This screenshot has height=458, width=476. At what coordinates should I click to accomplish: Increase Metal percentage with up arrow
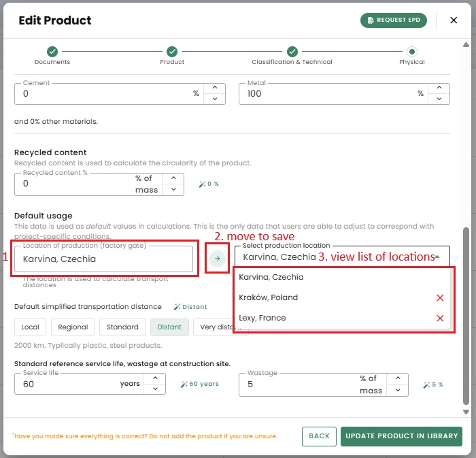pos(439,88)
